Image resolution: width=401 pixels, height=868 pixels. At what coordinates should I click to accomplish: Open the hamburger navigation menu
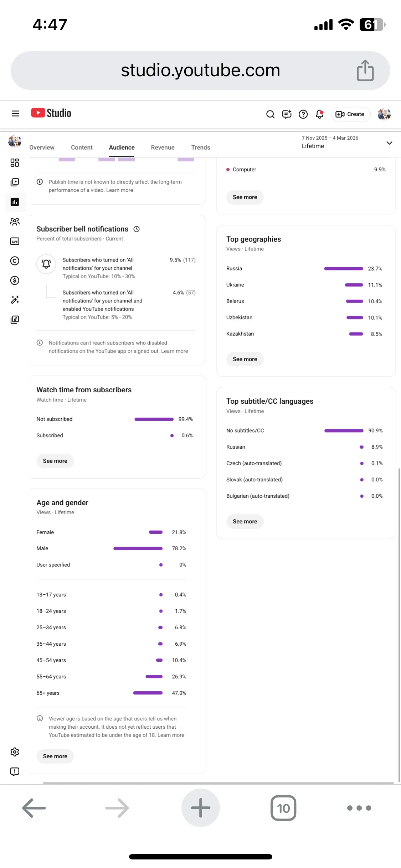15,114
